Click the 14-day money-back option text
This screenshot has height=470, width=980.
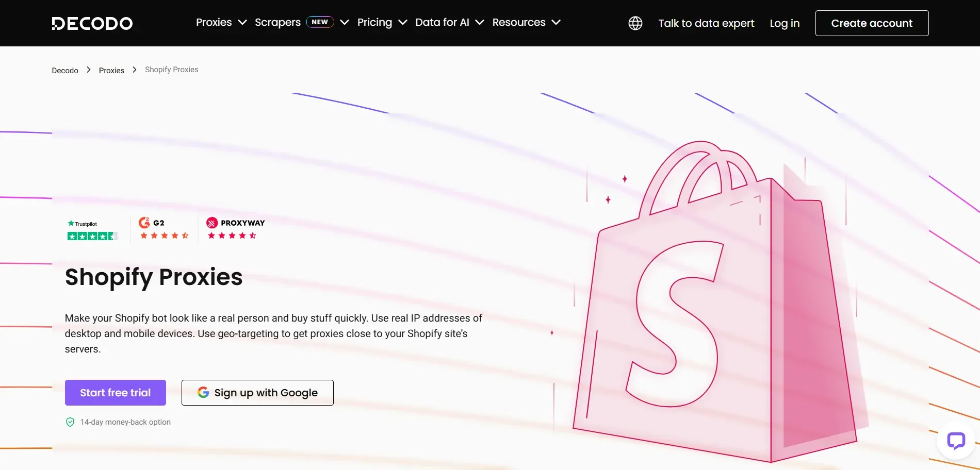(x=125, y=422)
